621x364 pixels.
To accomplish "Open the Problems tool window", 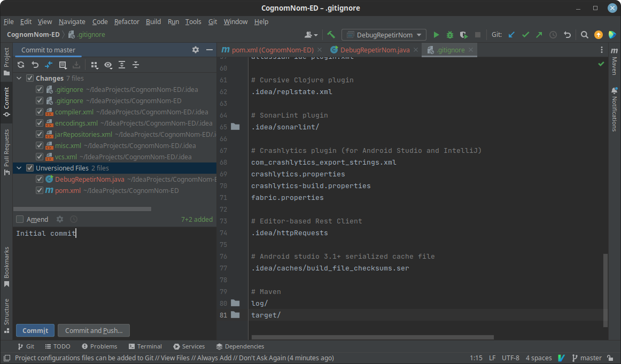I will 99,346.
